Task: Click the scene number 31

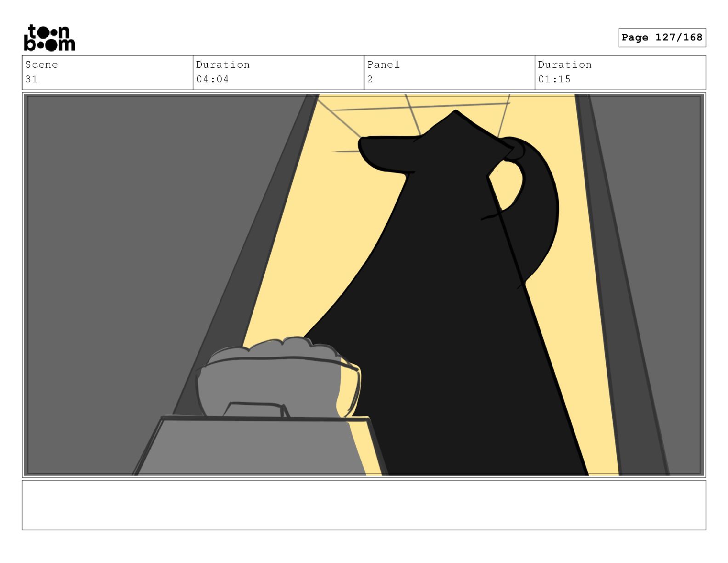Action: click(x=31, y=79)
